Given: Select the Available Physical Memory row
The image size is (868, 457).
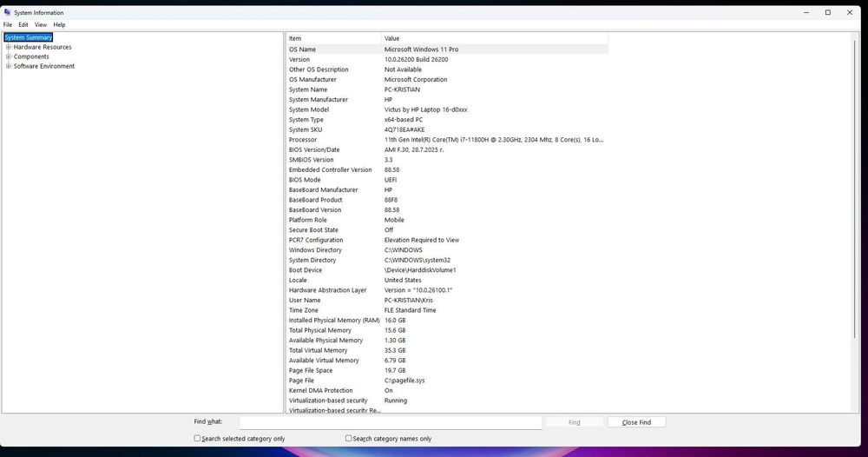Looking at the screenshot, I should click(x=447, y=340).
